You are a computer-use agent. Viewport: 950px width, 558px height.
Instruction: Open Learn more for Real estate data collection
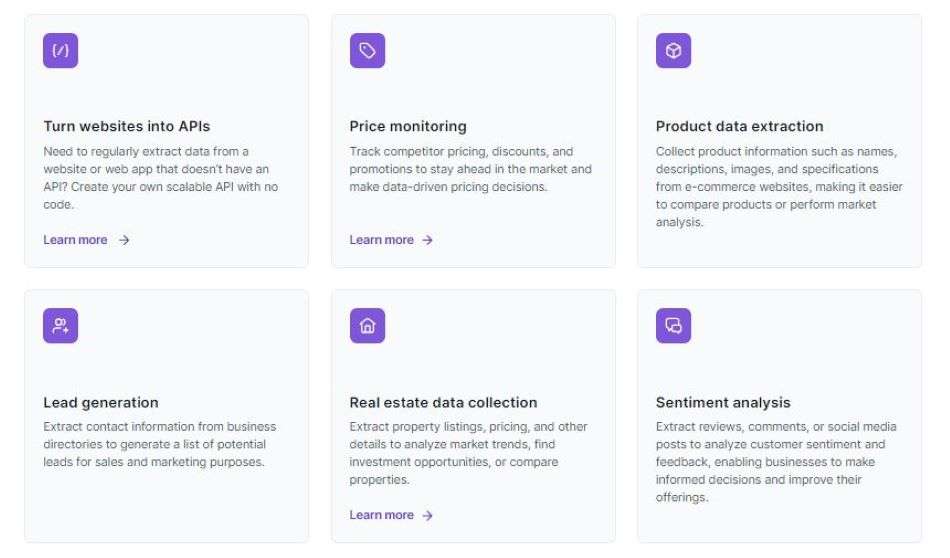pos(381,515)
